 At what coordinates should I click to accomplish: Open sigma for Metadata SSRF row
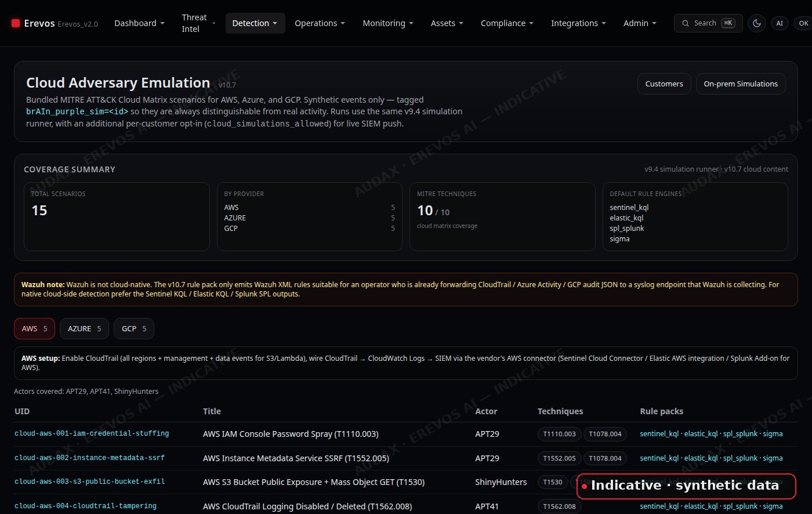coord(773,458)
